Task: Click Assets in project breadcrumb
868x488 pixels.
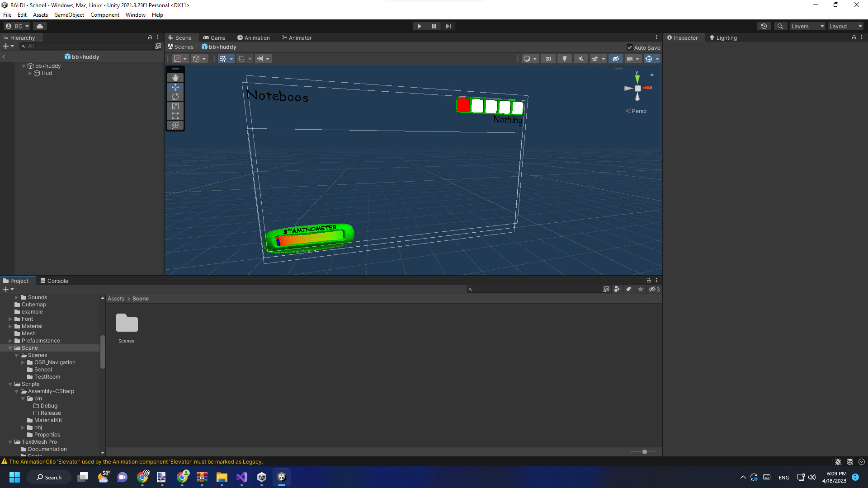Action: click(x=116, y=299)
